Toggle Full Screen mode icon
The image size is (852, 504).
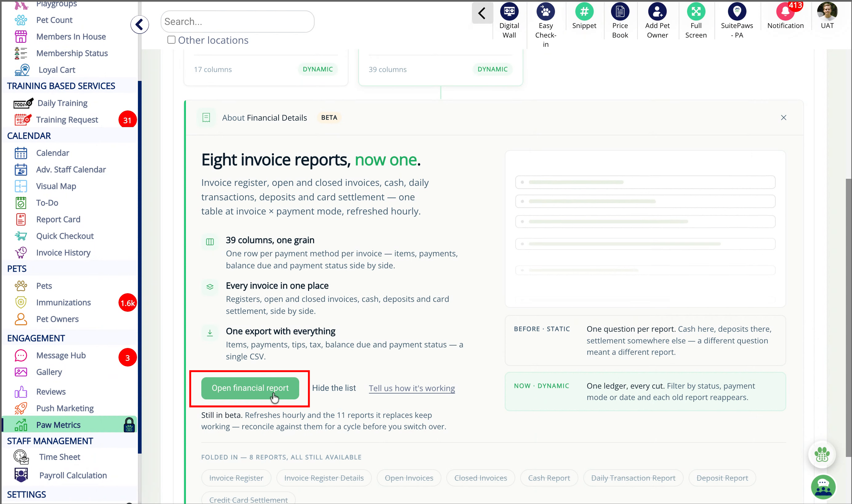click(696, 12)
